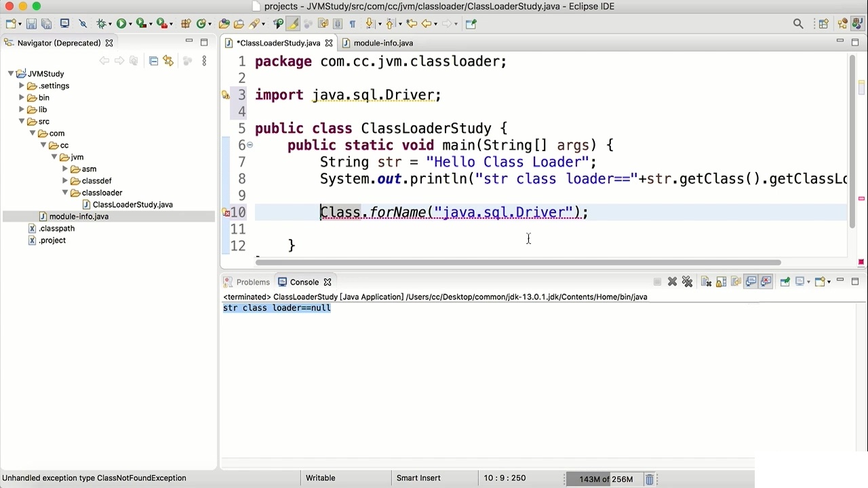Open the Problems tab

(x=246, y=282)
